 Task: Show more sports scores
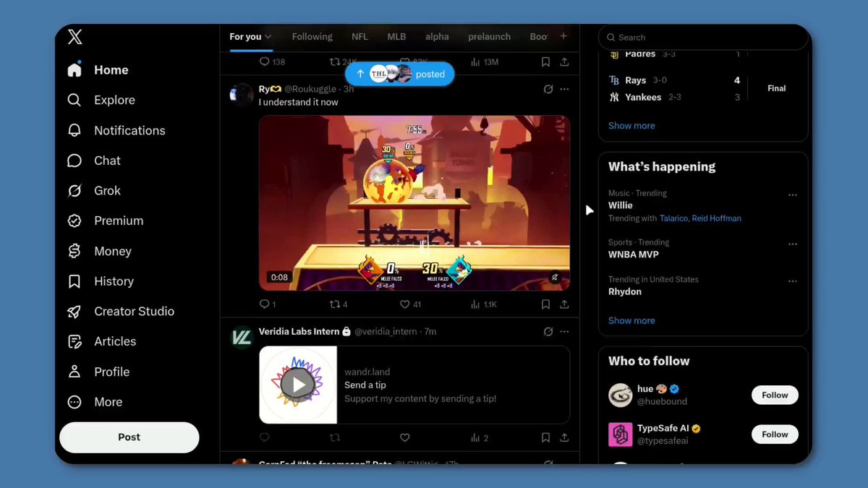pyautogui.click(x=631, y=126)
